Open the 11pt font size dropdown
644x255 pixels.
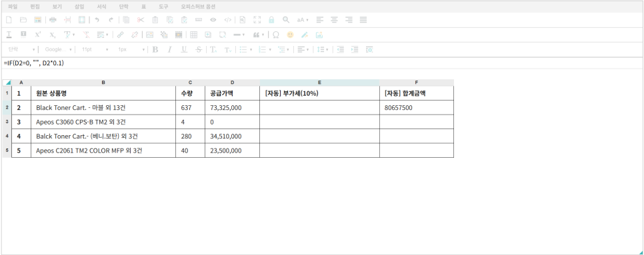pos(95,50)
